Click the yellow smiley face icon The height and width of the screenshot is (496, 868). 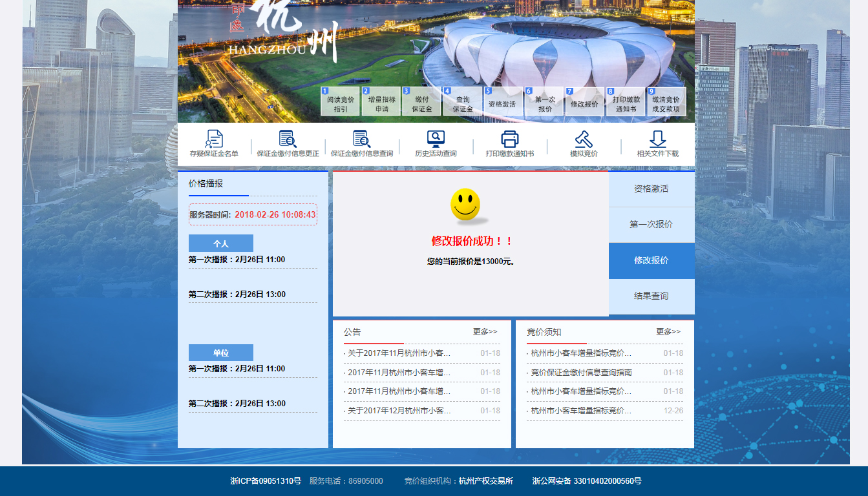pyautogui.click(x=465, y=204)
